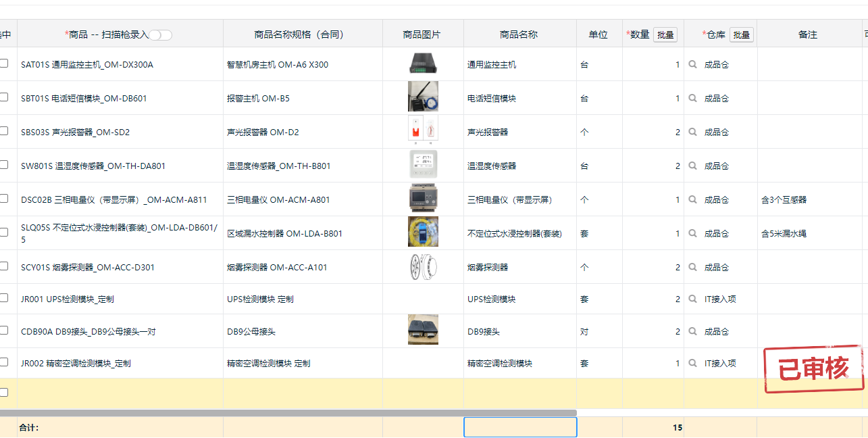
Task: Click warehouse magnifier for 烟雾探测器 row
Action: click(x=692, y=268)
